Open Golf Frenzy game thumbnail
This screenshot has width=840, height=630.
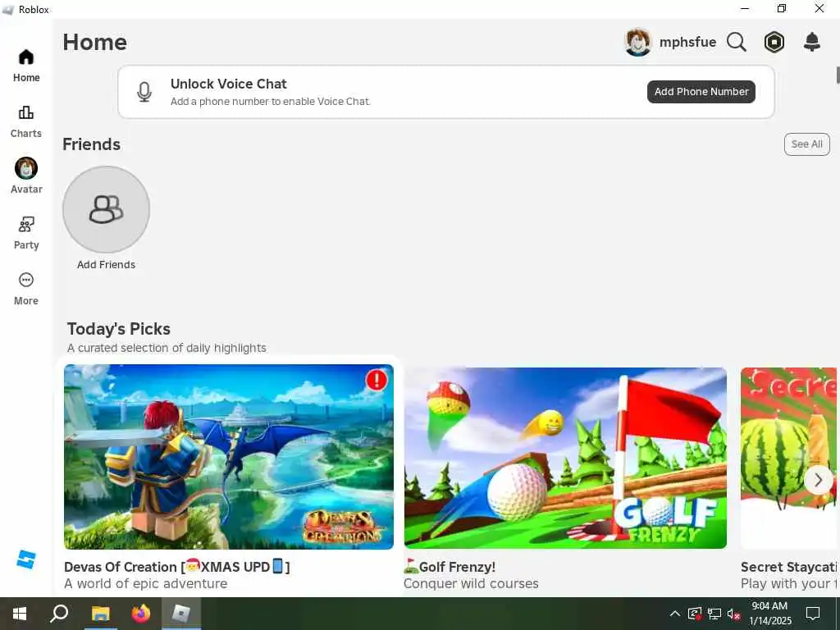click(x=565, y=458)
